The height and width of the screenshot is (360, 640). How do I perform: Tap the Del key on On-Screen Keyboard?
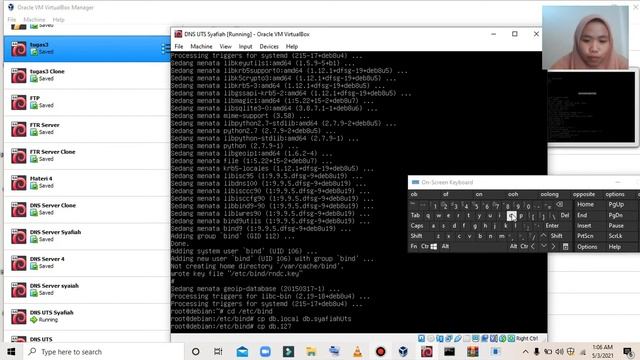(x=565, y=215)
